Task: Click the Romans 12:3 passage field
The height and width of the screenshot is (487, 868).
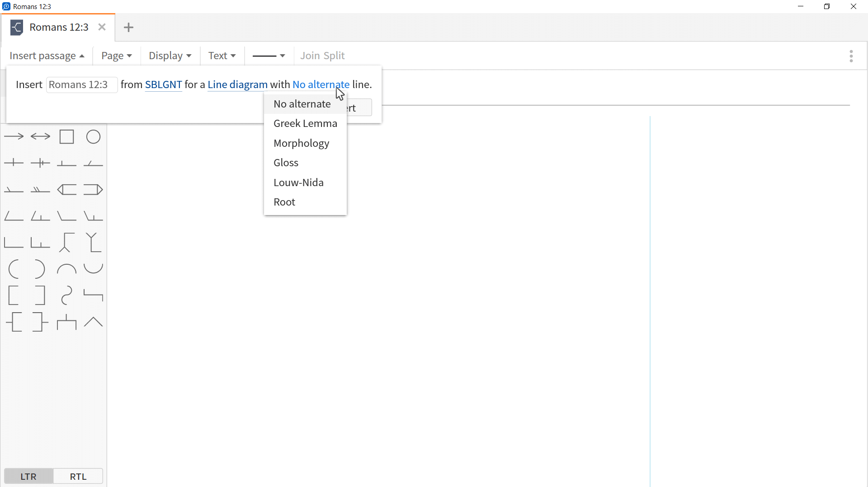Action: click(x=82, y=84)
